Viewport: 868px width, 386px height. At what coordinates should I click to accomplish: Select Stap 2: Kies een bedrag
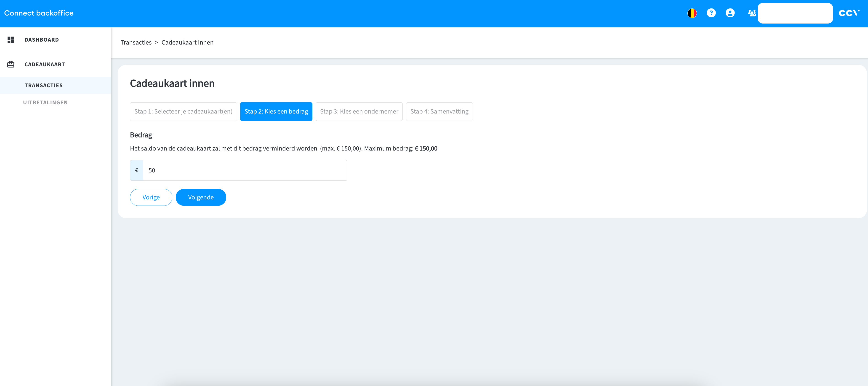coord(276,111)
